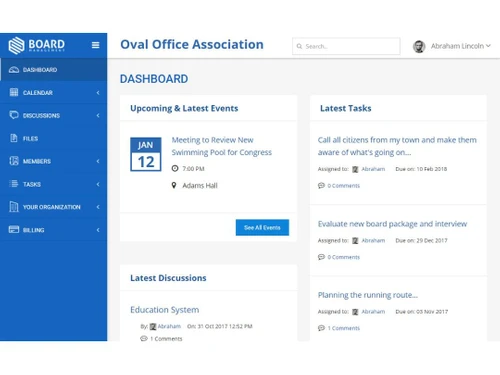Open the Discussions sidebar menu item
This screenshot has width=500, height=375.
pos(54,115)
